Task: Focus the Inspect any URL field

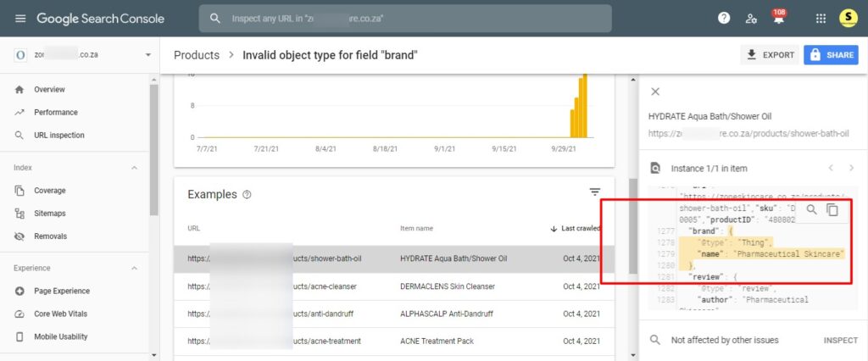Action: coord(405,19)
